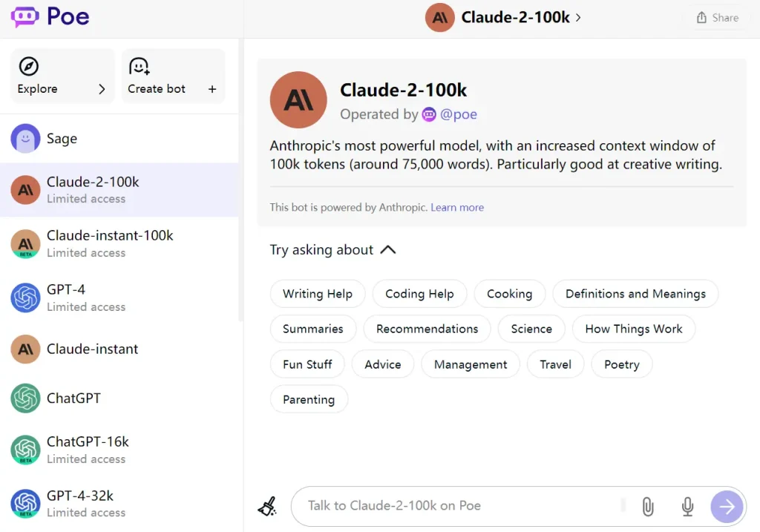
Task: Click the Poe robot logo icon
Action: tap(24, 17)
